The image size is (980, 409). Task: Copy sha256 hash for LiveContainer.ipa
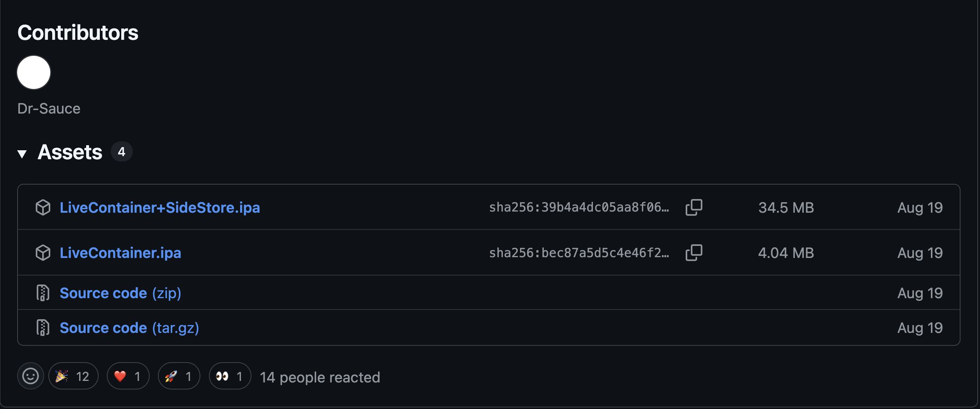(x=694, y=253)
